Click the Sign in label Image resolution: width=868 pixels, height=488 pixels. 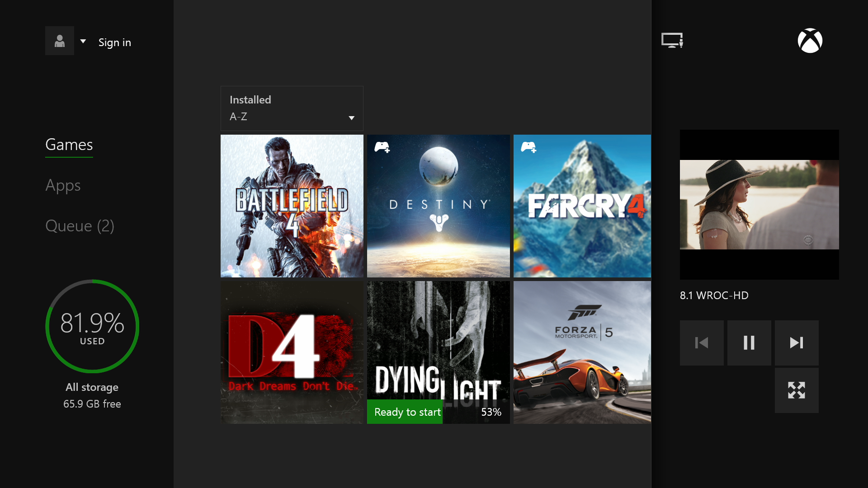point(114,42)
